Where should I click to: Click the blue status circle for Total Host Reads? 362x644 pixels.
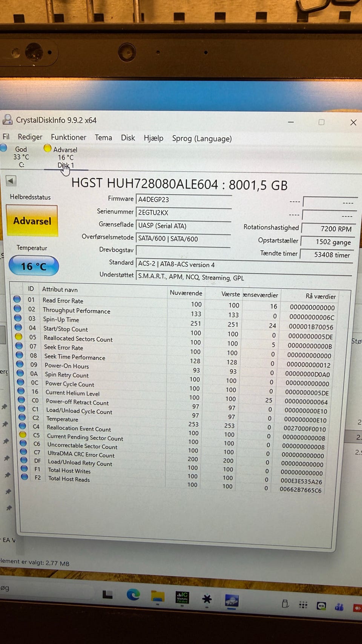[25, 476]
